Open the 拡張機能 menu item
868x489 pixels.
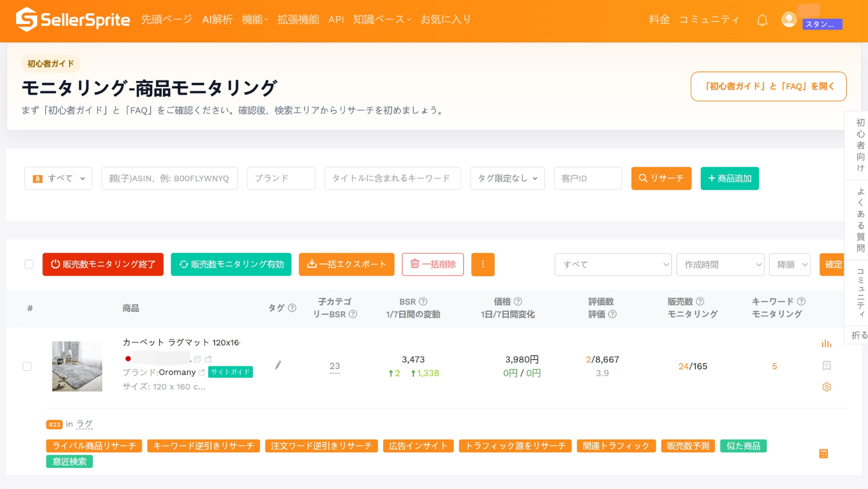[x=298, y=20]
